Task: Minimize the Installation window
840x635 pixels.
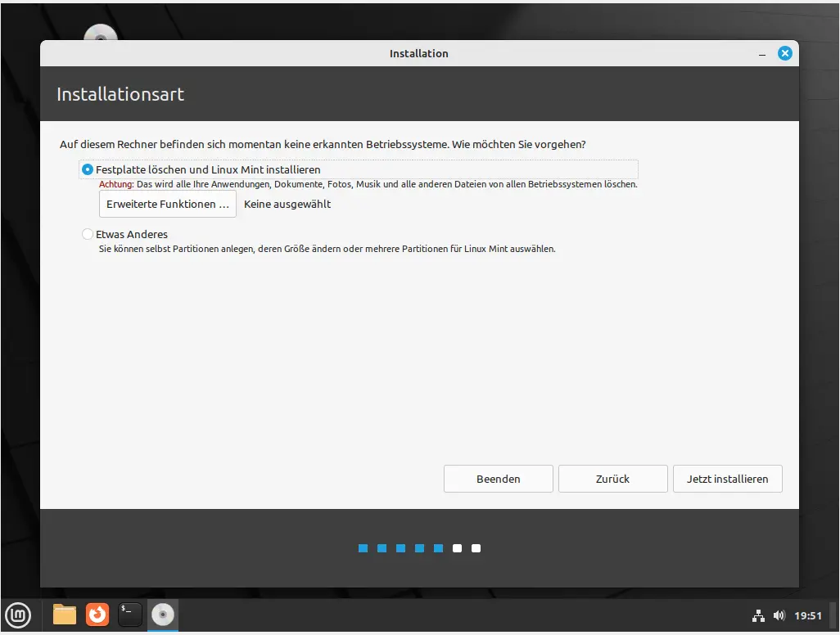Action: (762, 54)
